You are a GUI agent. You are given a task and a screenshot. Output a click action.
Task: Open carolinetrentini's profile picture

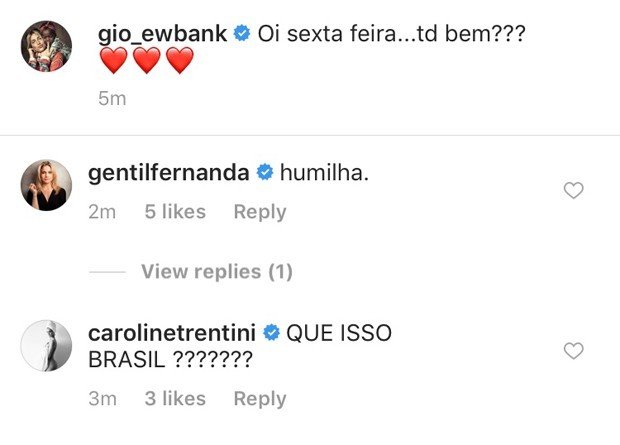click(x=46, y=346)
